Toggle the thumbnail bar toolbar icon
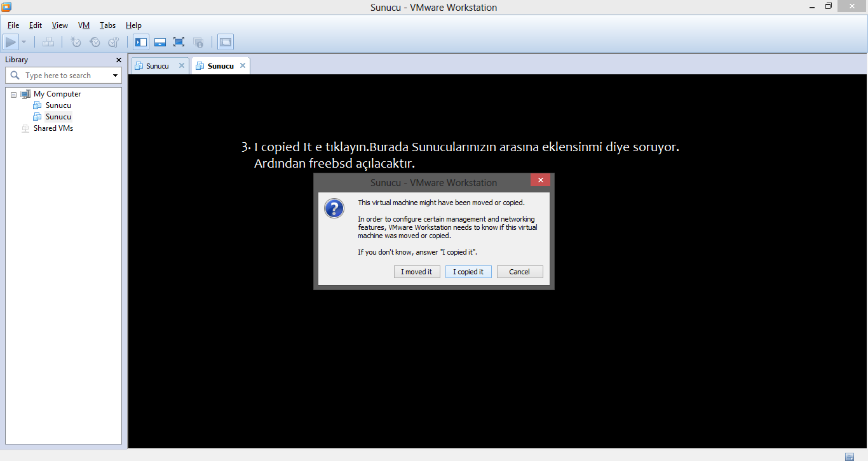868x461 pixels. (x=160, y=43)
